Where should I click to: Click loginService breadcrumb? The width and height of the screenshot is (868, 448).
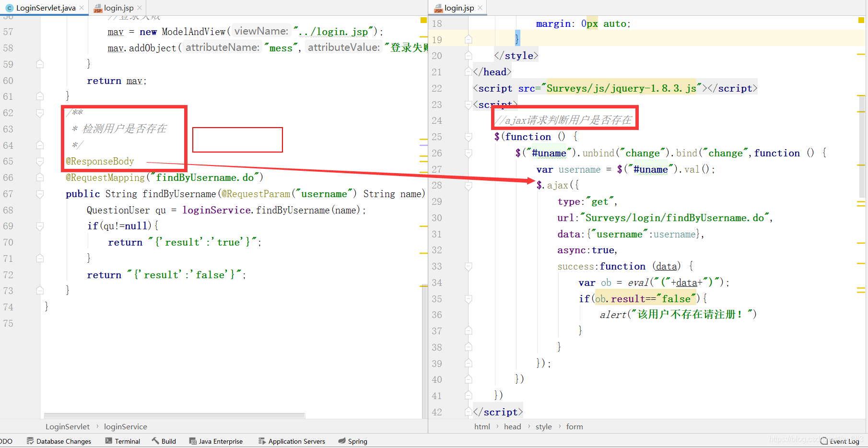click(126, 426)
